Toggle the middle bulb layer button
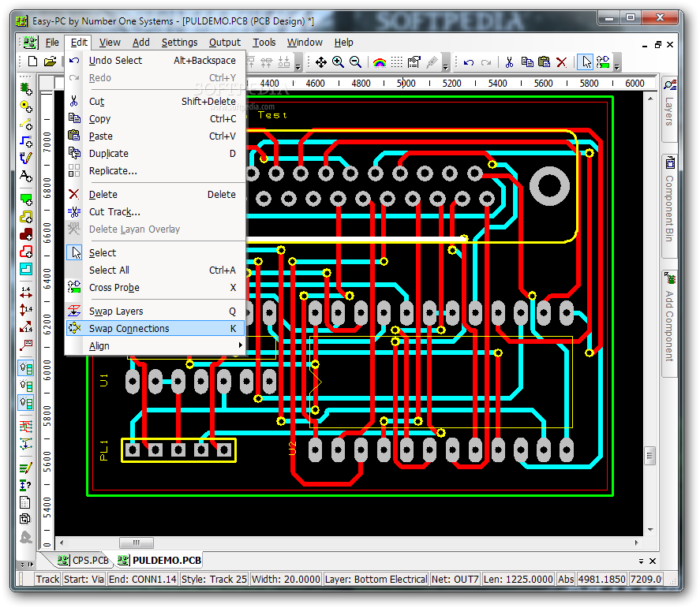Viewport: 700px width, 608px height. point(26,386)
